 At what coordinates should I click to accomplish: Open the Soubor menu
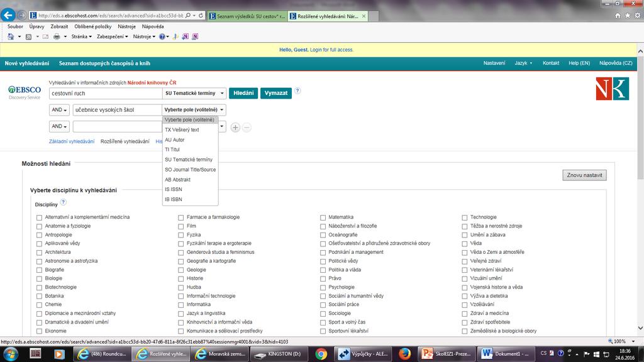[15, 26]
